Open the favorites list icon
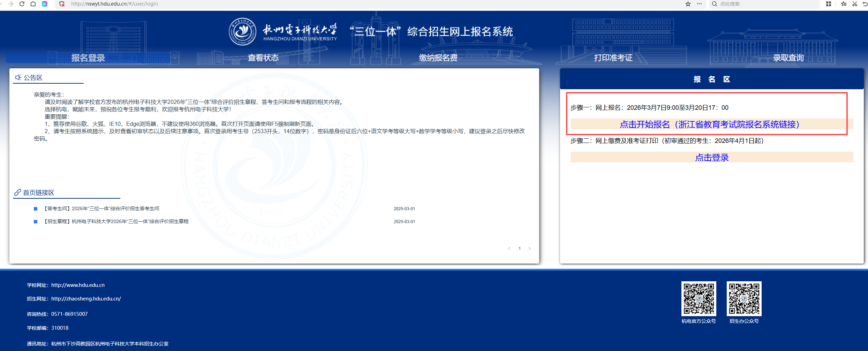 tap(844, 4)
